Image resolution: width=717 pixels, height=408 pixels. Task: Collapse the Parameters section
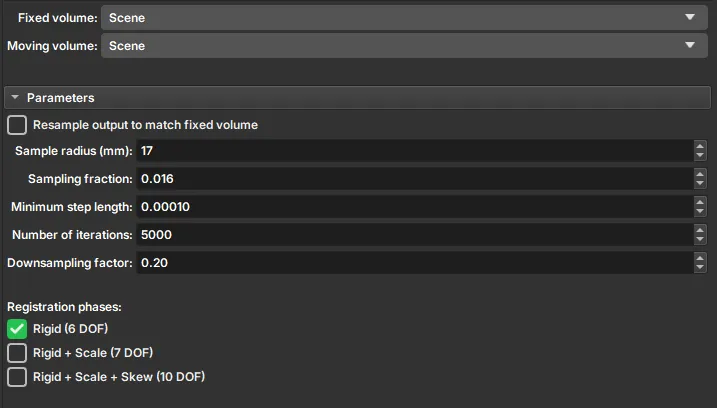[17, 98]
